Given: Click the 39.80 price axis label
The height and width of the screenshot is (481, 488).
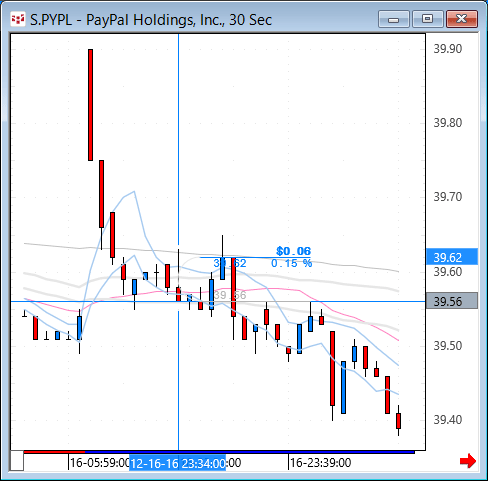Looking at the screenshot, I should click(x=448, y=123).
